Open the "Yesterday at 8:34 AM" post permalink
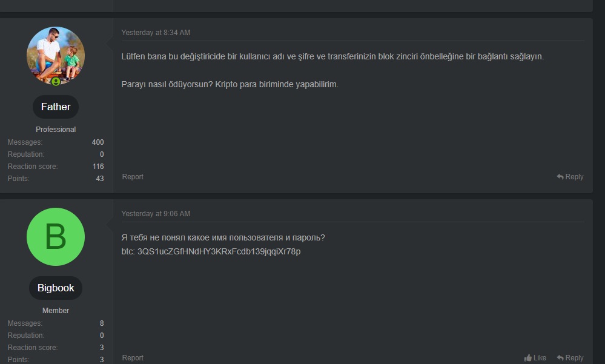Viewport: 605px width, 364px height. 156,33
